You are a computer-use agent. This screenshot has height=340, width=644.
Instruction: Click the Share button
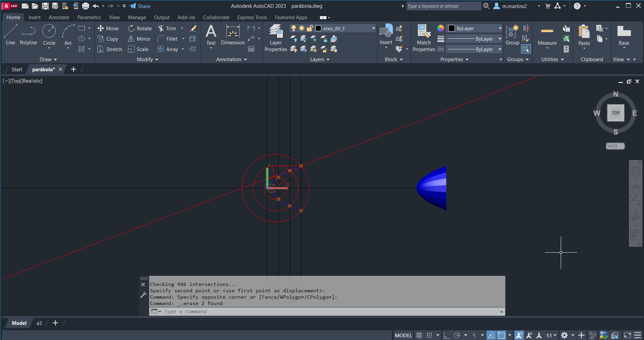(140, 6)
